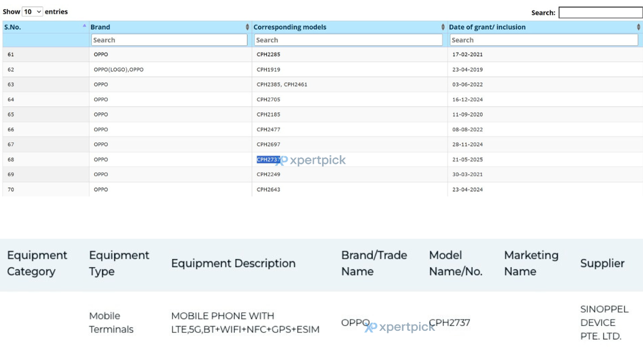Click the Model Name/No. column heading
643x364 pixels.
pyautogui.click(x=455, y=263)
